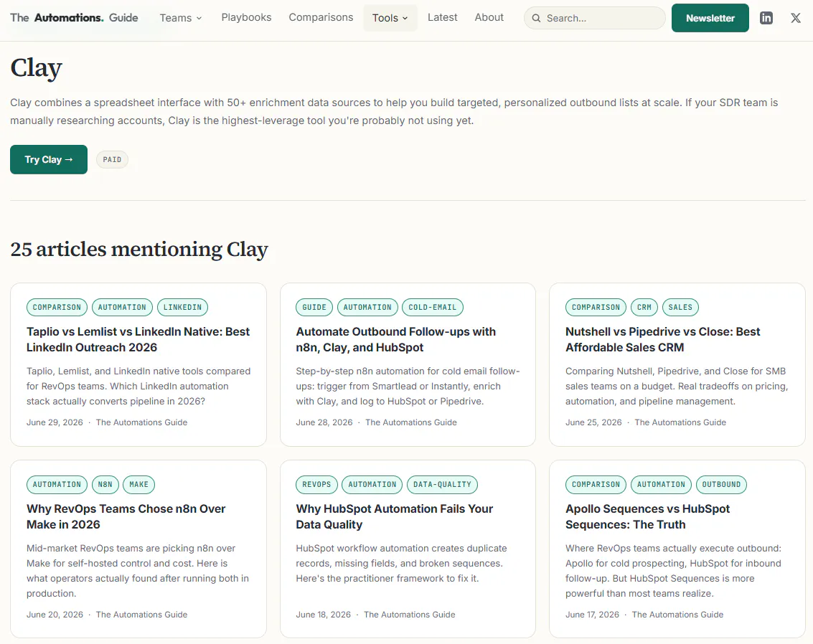The height and width of the screenshot is (644, 813).
Task: Select the GUIDE tag
Action: 314,307
